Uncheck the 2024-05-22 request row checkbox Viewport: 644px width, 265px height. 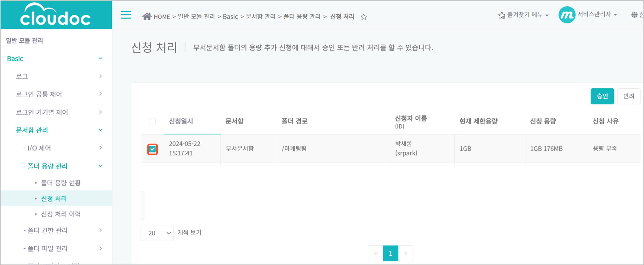(152, 149)
